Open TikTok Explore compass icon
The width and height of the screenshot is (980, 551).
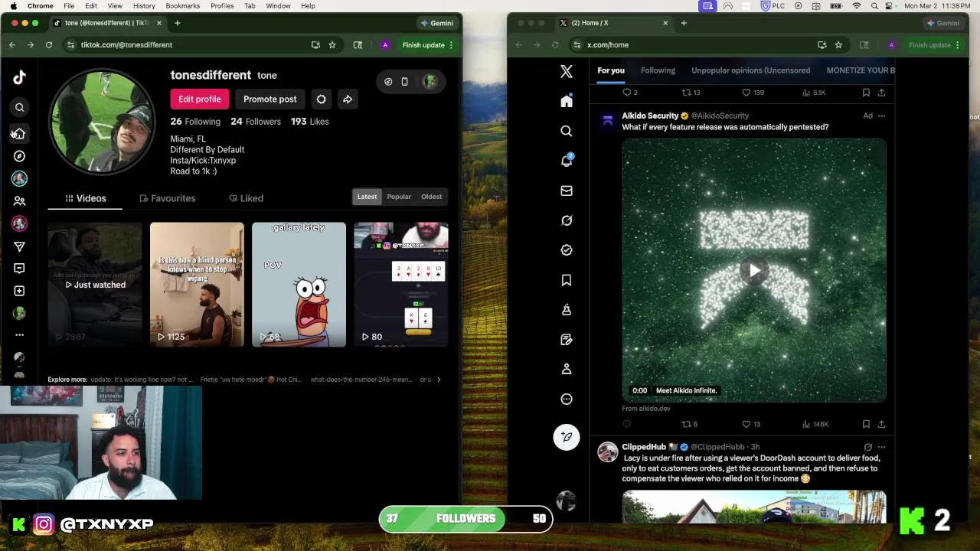coord(20,156)
